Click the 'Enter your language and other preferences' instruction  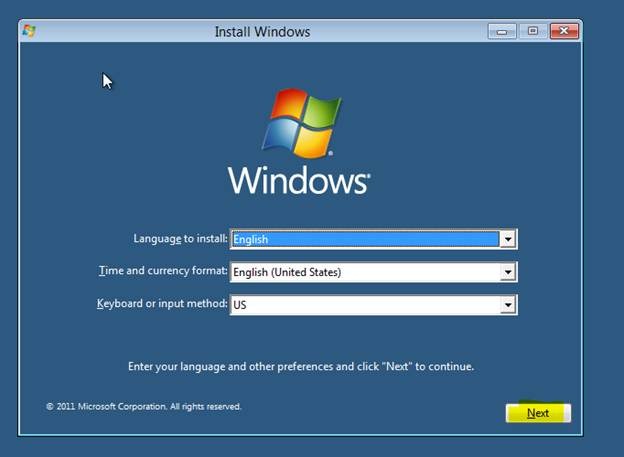[301, 366]
